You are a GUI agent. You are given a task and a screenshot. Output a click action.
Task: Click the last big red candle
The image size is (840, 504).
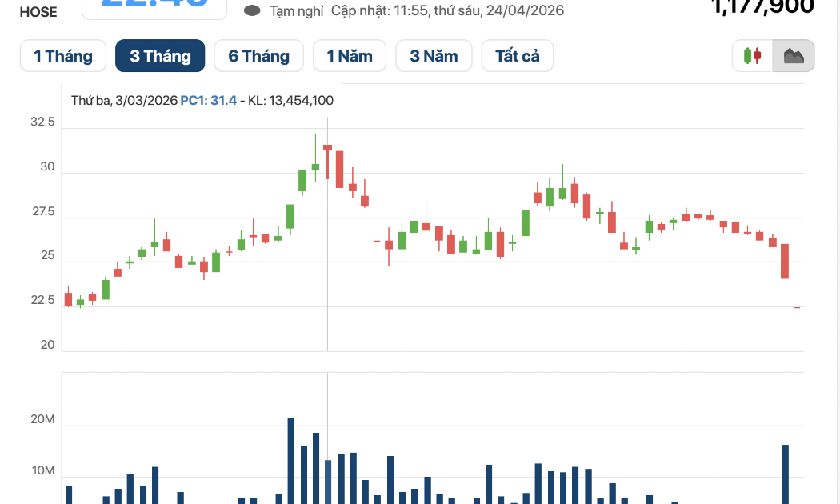coord(785,262)
